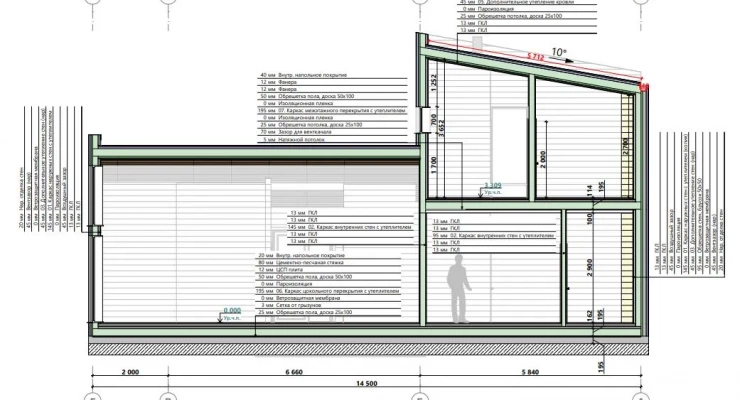Click the '14 500' overall length dimension
This screenshot has height=400, width=740.
367,383
